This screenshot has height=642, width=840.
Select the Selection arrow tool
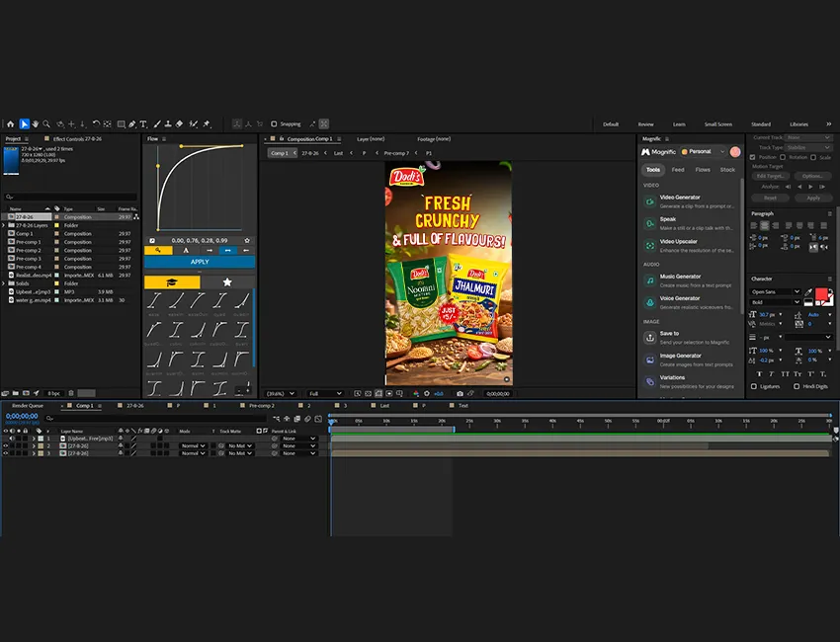point(24,124)
